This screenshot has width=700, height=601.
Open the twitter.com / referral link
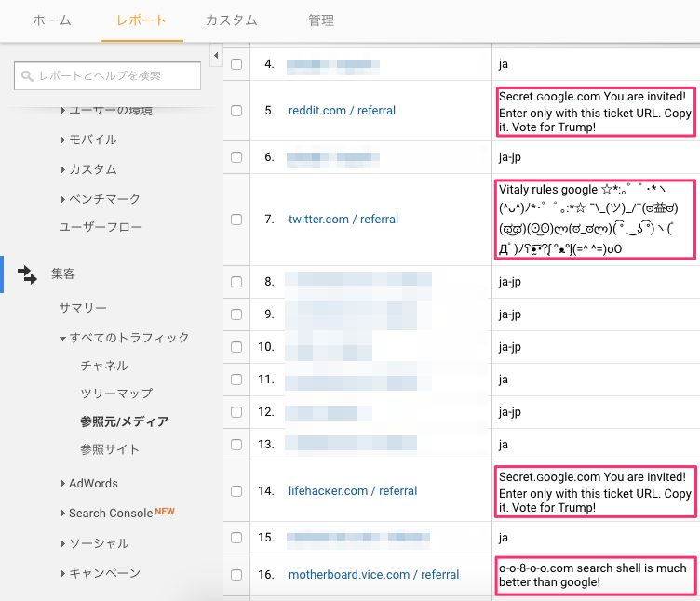point(343,220)
